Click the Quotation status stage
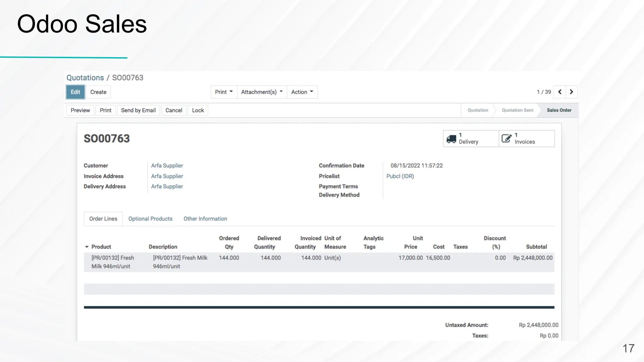644x362 pixels. (x=478, y=110)
